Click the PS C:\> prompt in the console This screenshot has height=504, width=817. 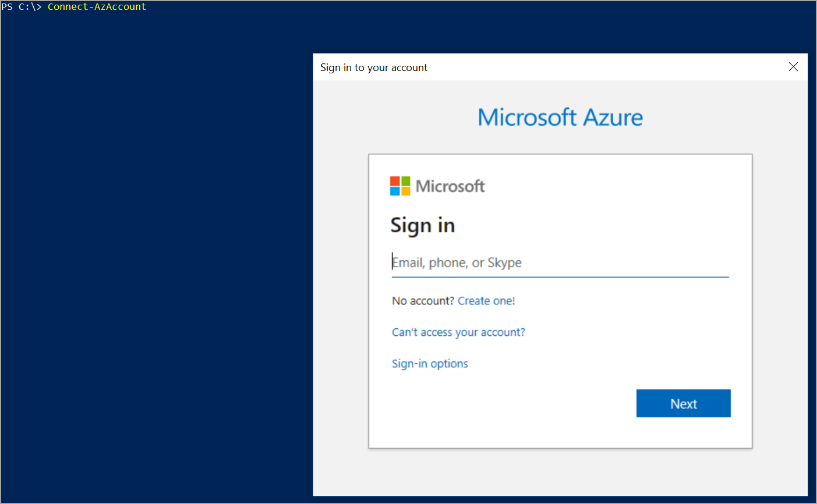click(x=21, y=7)
